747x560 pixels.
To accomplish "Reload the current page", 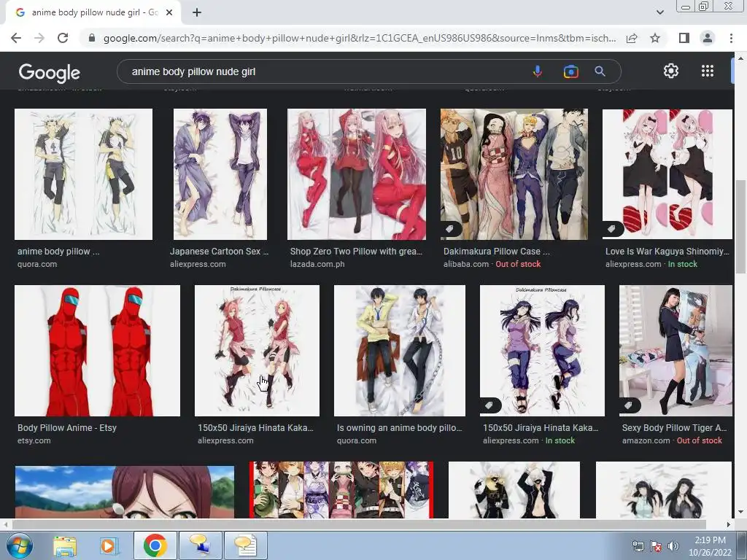I will click(x=63, y=38).
